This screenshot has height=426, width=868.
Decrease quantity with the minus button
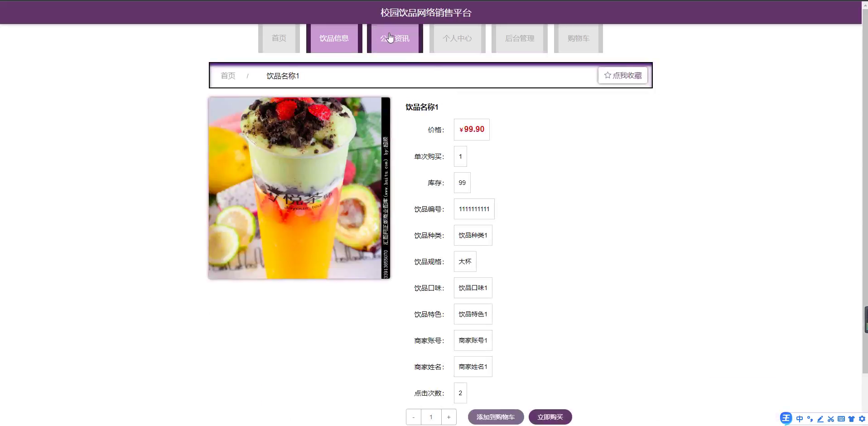click(x=414, y=417)
